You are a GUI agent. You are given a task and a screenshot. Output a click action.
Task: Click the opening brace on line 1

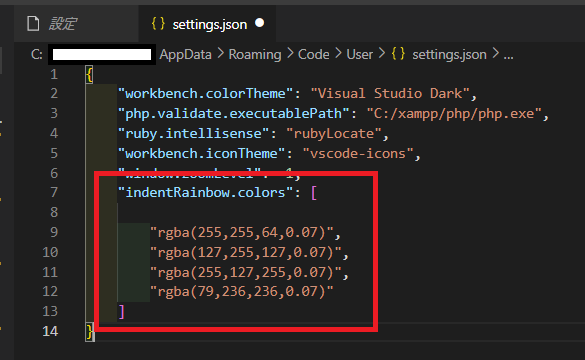[90, 75]
